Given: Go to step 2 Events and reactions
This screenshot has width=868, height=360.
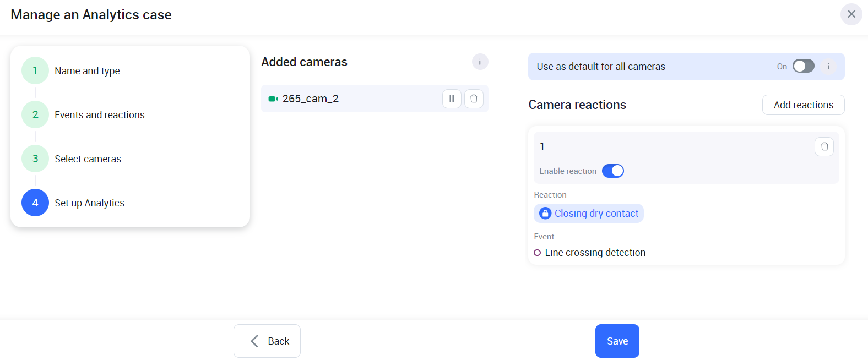Looking at the screenshot, I should pyautogui.click(x=35, y=115).
